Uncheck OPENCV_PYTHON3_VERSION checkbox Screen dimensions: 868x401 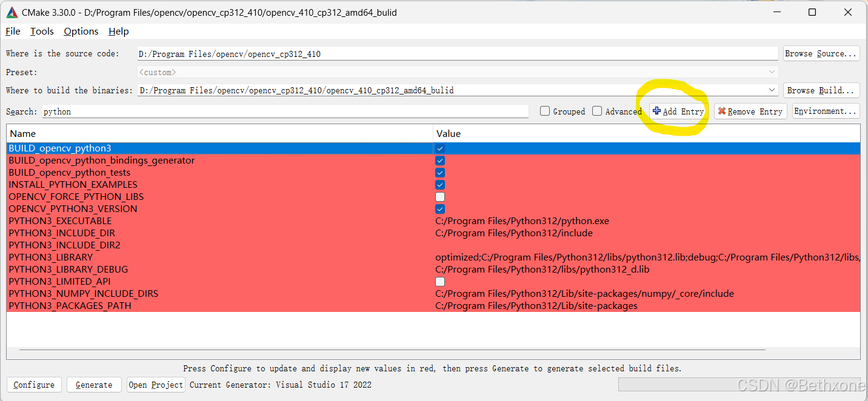[440, 209]
